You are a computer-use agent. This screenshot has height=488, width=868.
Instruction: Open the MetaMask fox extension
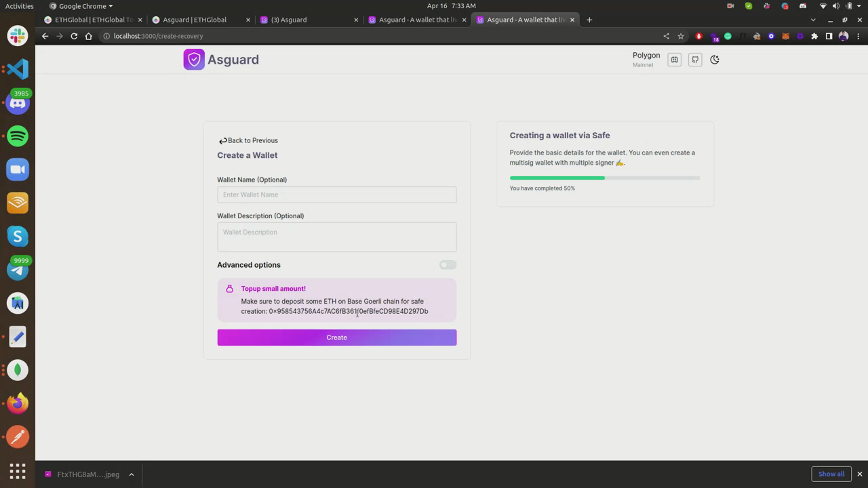[786, 36]
